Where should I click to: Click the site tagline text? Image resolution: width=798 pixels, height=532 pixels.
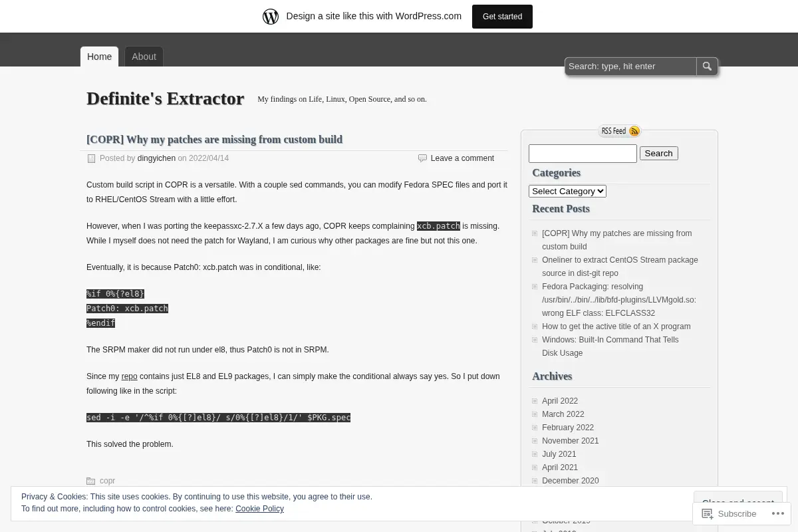pos(342,99)
